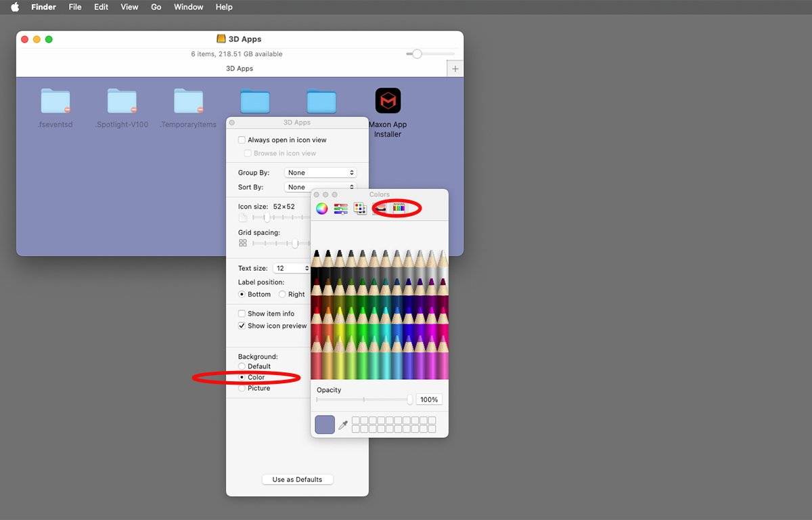
Task: Pick a color with the eyedropper tool
Action: click(x=343, y=425)
